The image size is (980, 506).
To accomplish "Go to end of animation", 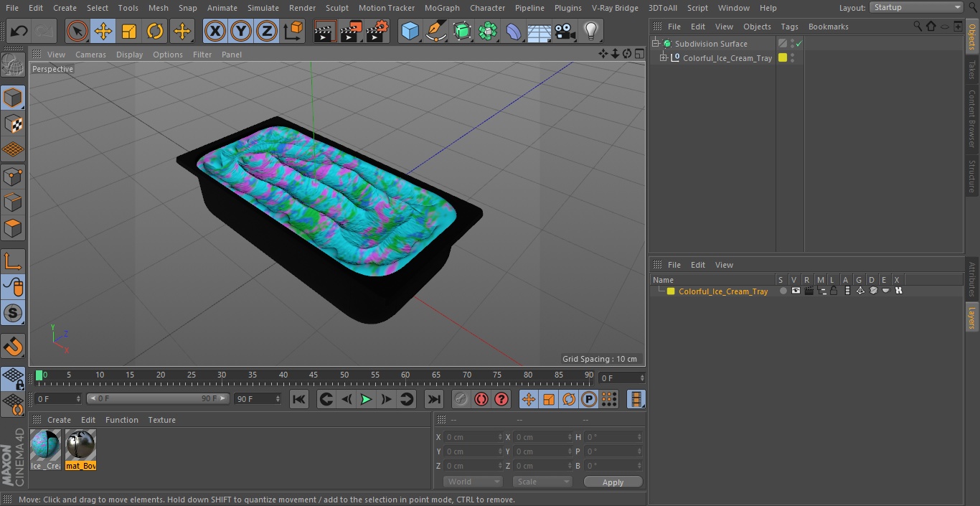I will (x=434, y=399).
